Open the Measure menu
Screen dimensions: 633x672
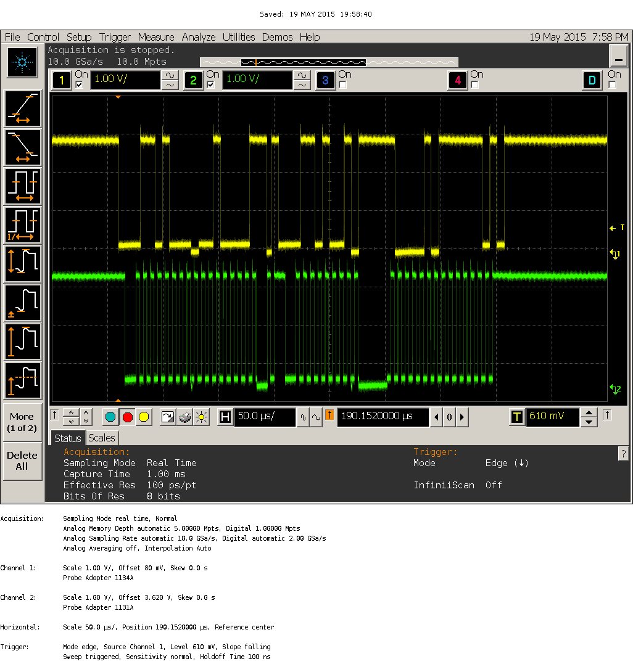pos(156,37)
